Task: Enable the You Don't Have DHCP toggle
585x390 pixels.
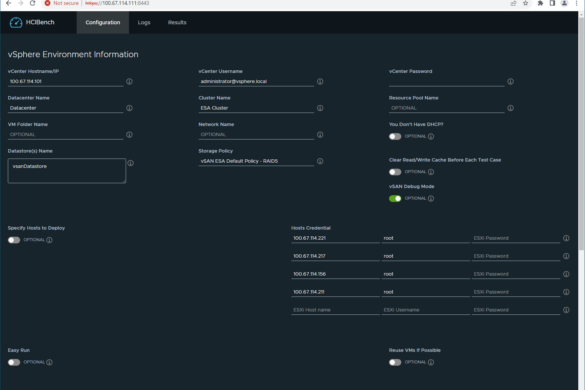Action: click(395, 137)
